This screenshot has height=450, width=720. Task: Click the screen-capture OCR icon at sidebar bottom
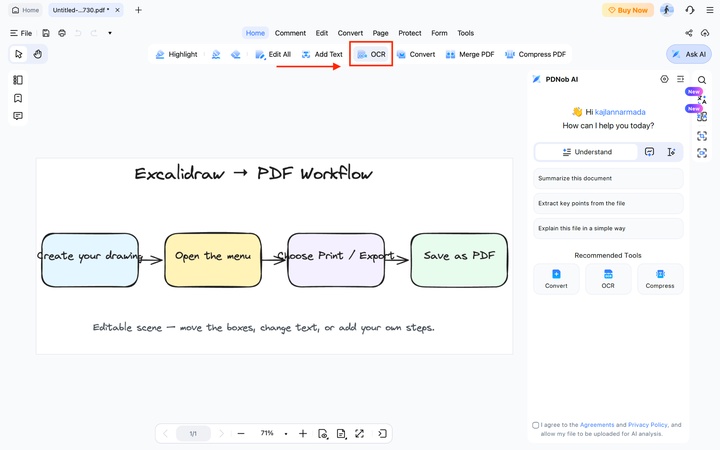pyautogui.click(x=702, y=153)
